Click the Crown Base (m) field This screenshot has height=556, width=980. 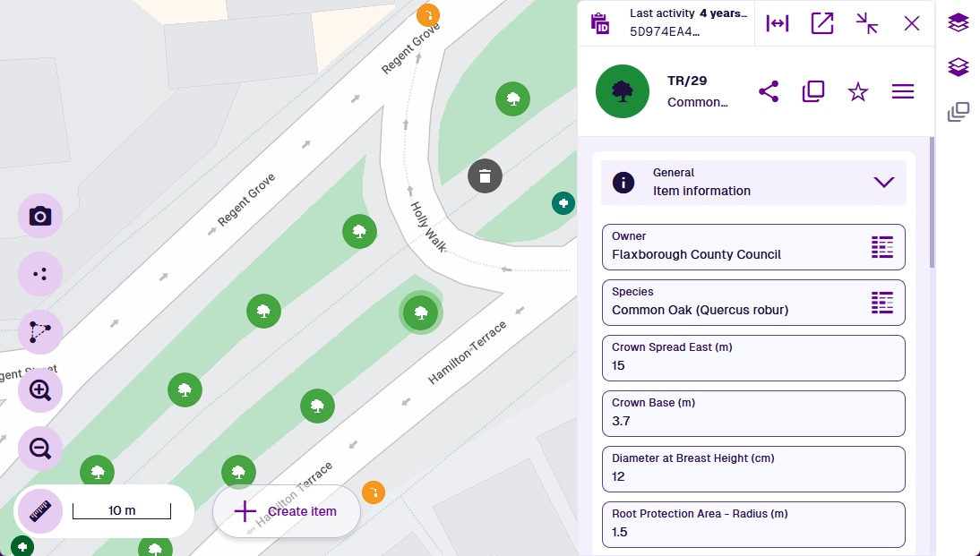(x=752, y=413)
